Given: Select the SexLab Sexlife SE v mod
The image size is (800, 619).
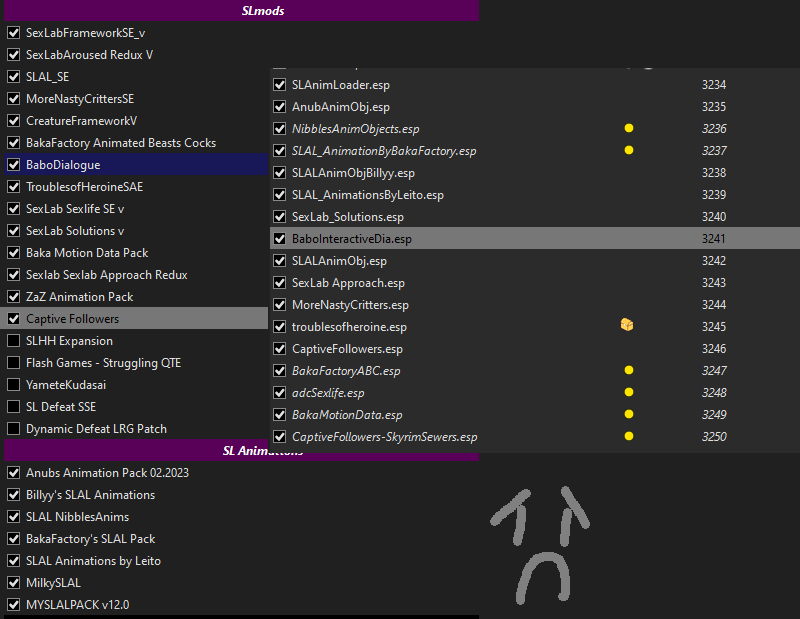Looking at the screenshot, I should click(x=75, y=209).
